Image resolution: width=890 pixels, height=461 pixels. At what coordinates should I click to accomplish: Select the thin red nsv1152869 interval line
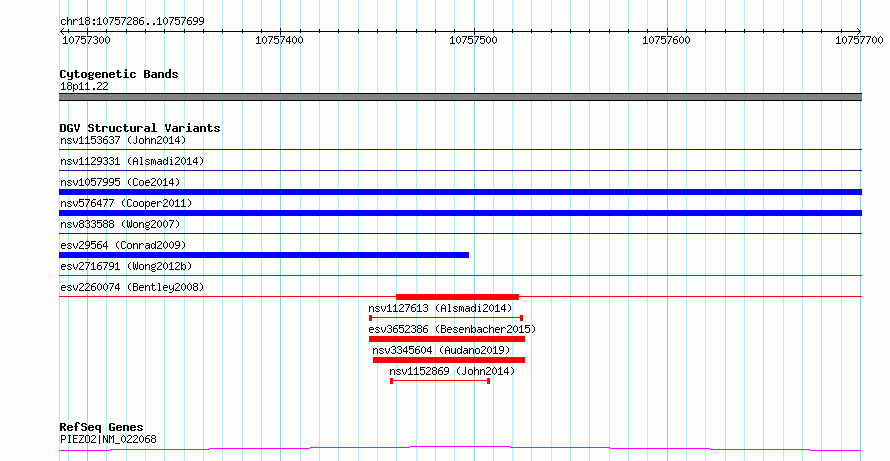(440, 381)
